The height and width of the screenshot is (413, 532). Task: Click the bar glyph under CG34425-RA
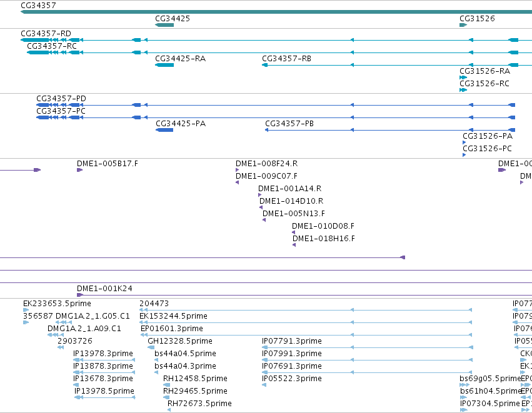coord(164,65)
